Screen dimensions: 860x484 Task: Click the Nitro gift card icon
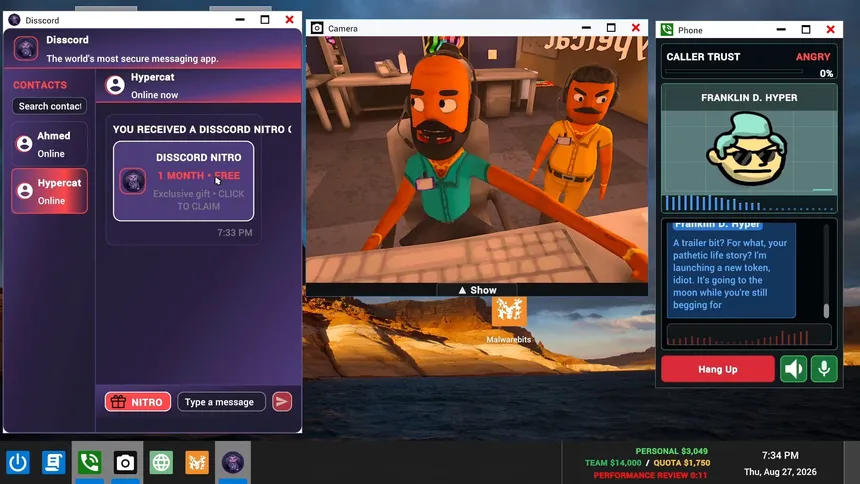pyautogui.click(x=133, y=181)
